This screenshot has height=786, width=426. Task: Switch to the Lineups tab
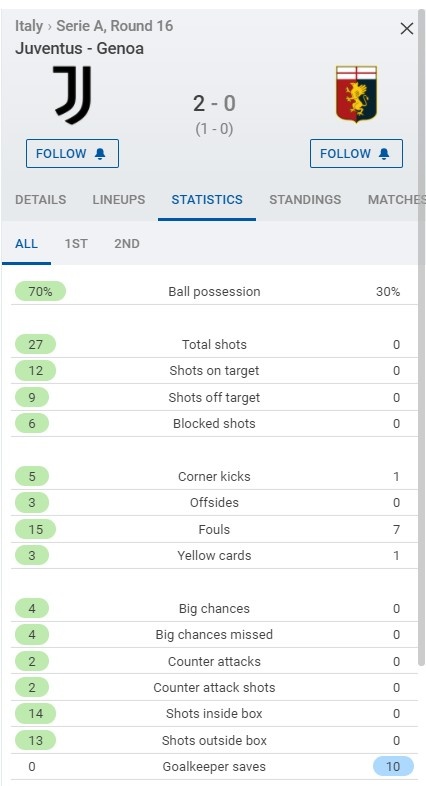point(119,200)
